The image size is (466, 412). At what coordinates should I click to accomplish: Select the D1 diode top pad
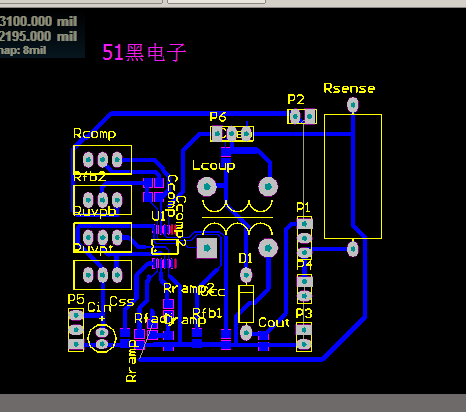(x=246, y=275)
